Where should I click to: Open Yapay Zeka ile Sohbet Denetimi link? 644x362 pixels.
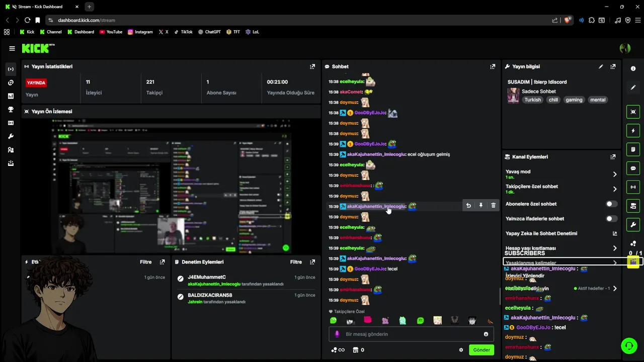pyautogui.click(x=614, y=233)
